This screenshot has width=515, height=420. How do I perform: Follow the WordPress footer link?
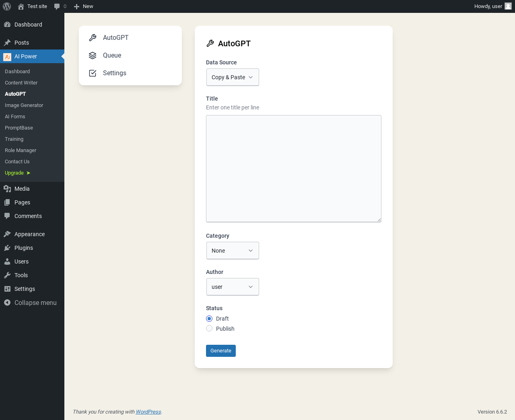(x=148, y=412)
